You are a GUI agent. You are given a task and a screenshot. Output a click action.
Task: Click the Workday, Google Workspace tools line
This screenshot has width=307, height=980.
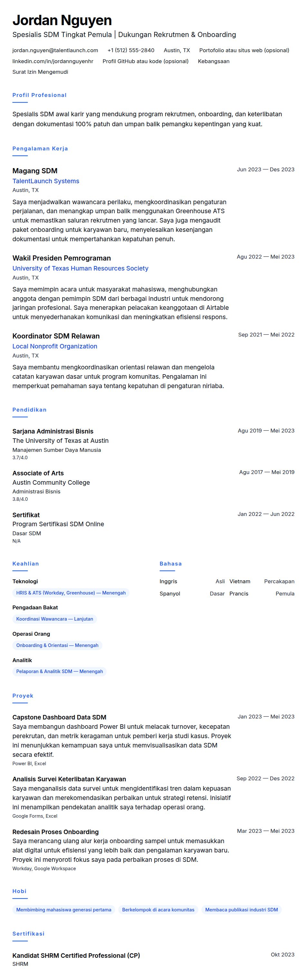tap(44, 869)
